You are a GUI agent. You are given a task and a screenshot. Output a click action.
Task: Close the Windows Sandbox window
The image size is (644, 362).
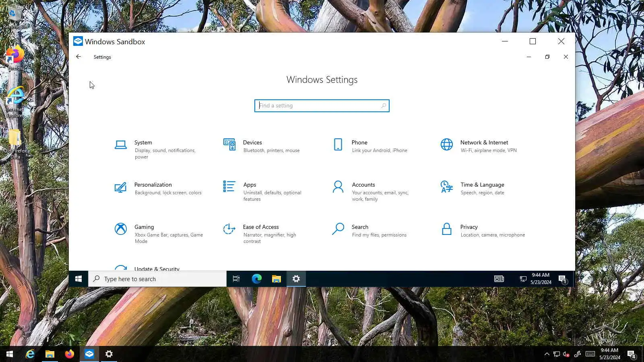(561, 41)
